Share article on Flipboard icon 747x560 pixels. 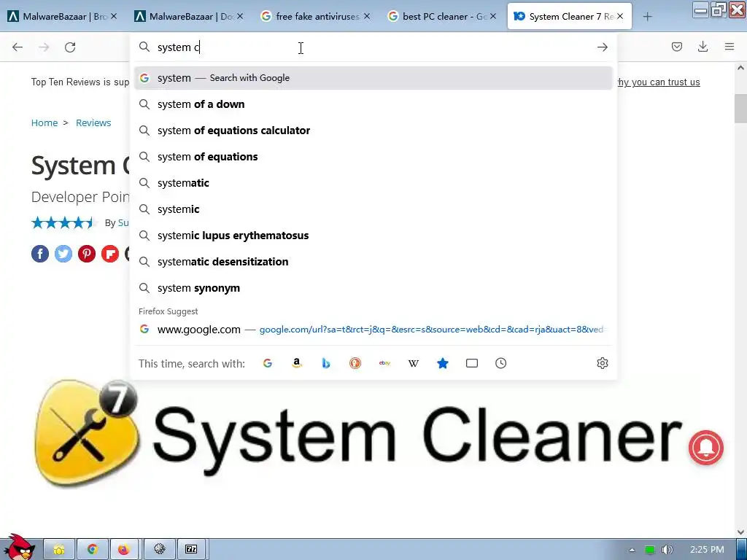pos(110,254)
